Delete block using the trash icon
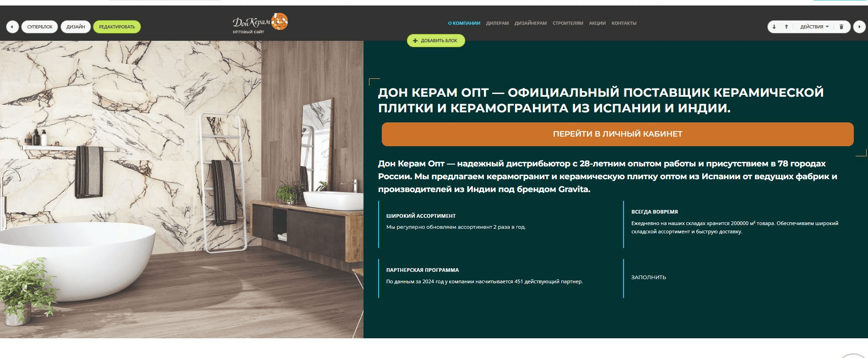This screenshot has height=358, width=868. tap(841, 27)
